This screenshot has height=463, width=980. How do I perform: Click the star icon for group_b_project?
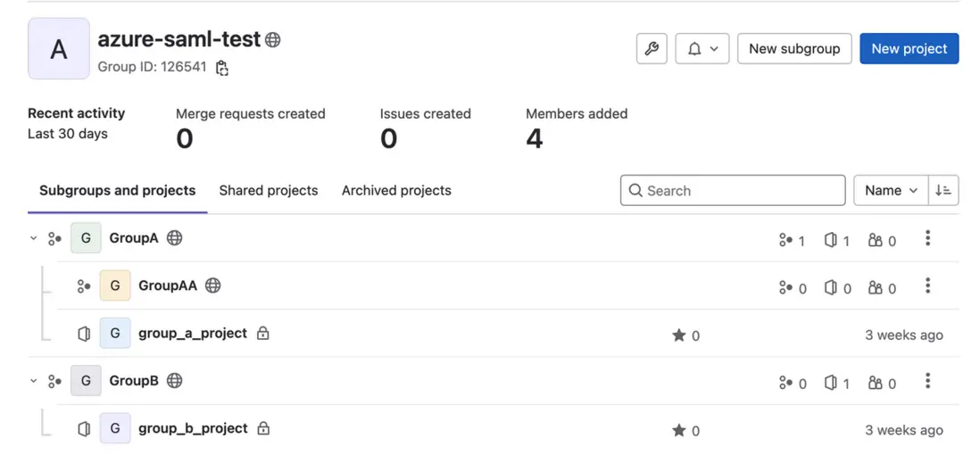click(679, 431)
